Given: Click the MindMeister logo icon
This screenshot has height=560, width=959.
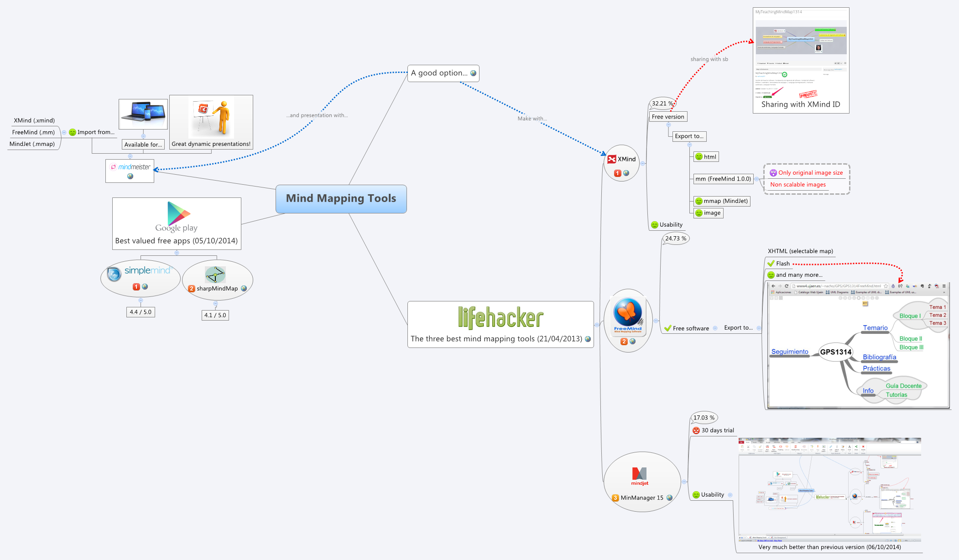Looking at the screenshot, I should click(x=114, y=167).
